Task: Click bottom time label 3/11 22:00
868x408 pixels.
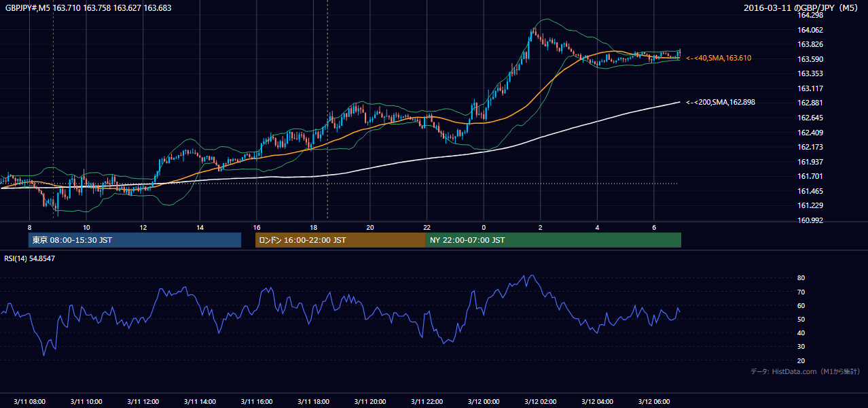Action: (x=427, y=402)
